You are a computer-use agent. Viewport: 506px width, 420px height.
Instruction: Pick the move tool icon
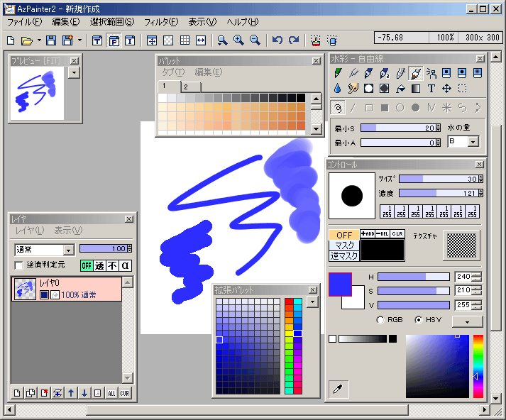[x=446, y=89]
